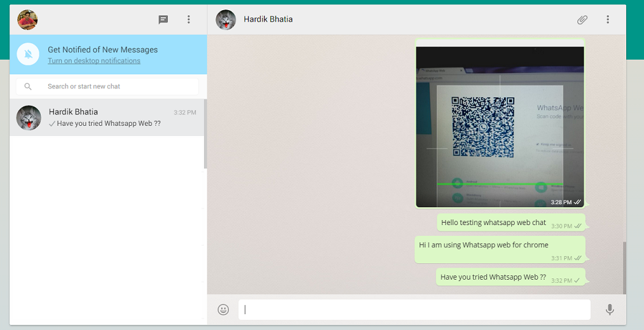The image size is (644, 330).
Task: Click "Hi I am using Whatsapp web for chrome" message
Action: tap(500, 249)
